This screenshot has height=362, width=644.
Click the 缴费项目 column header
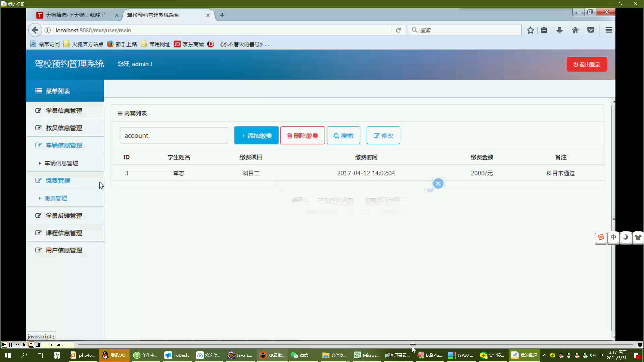(x=251, y=157)
